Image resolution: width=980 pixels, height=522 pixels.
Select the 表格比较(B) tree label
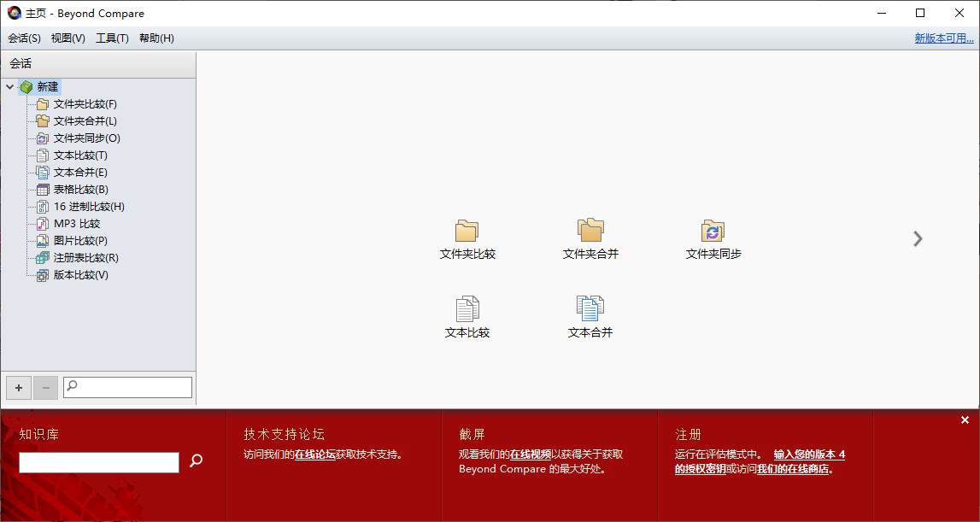point(80,190)
